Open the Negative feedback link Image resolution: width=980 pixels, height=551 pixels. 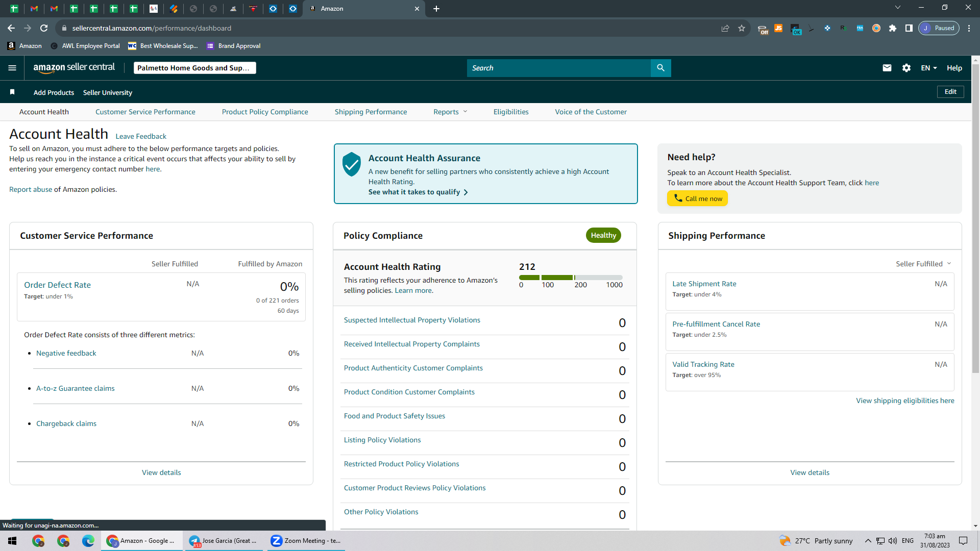66,353
